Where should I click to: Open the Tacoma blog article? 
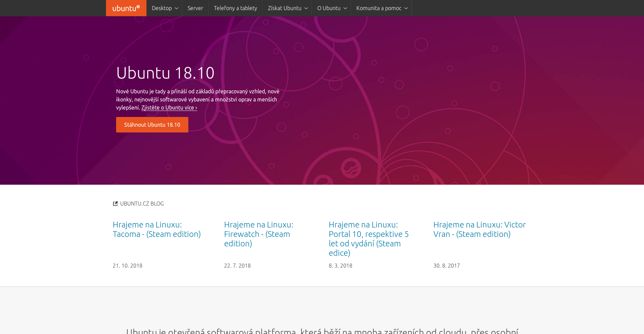[x=157, y=229]
